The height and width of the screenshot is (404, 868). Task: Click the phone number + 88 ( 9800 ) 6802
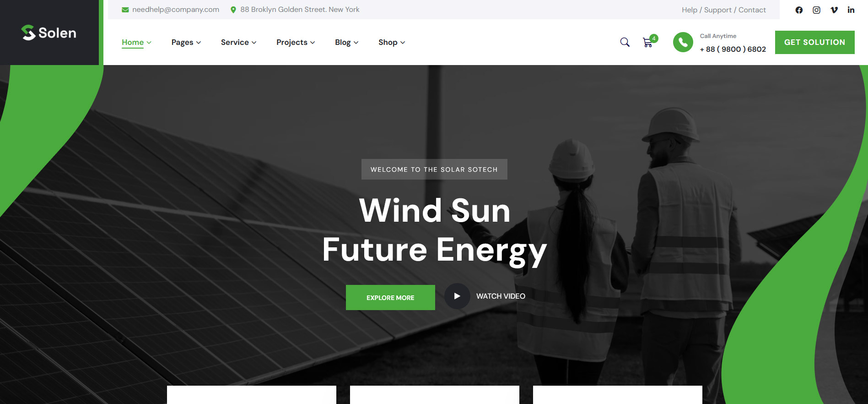pyautogui.click(x=733, y=49)
